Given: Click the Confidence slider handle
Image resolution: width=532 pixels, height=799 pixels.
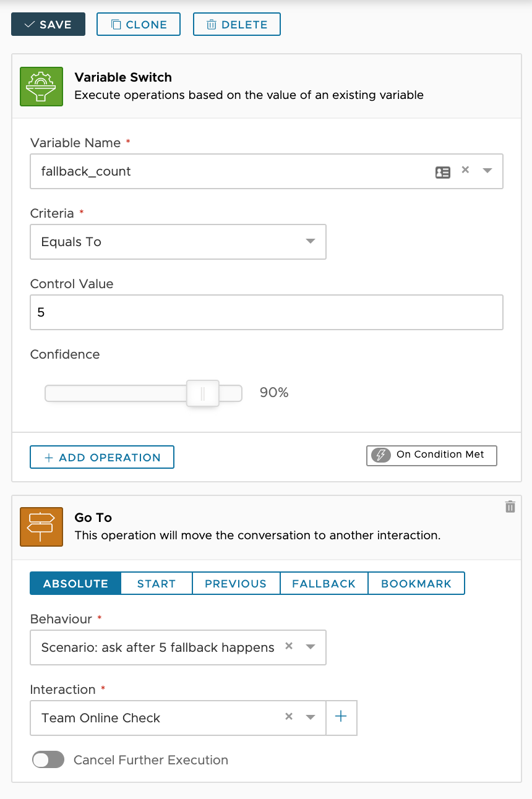Looking at the screenshot, I should click(x=203, y=393).
